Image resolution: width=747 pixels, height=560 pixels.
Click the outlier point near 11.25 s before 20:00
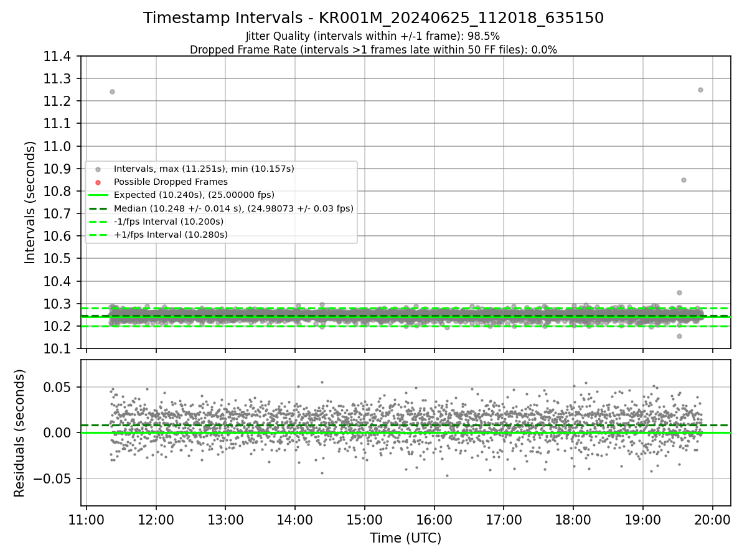tap(700, 90)
